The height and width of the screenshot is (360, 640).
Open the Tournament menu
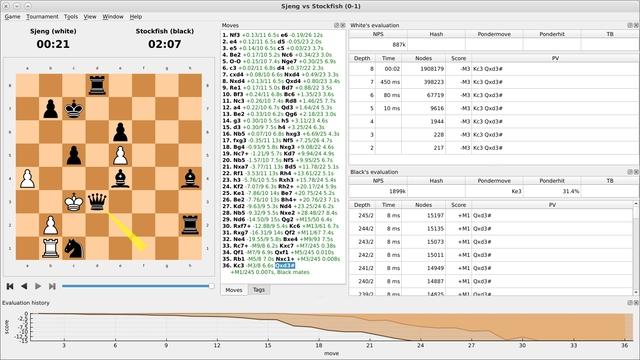pos(42,17)
